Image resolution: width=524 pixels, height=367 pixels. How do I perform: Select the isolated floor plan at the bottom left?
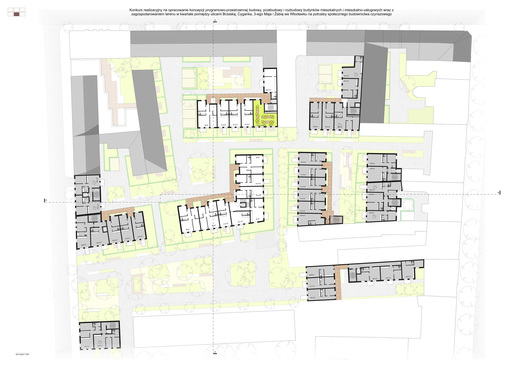pyautogui.click(x=100, y=335)
